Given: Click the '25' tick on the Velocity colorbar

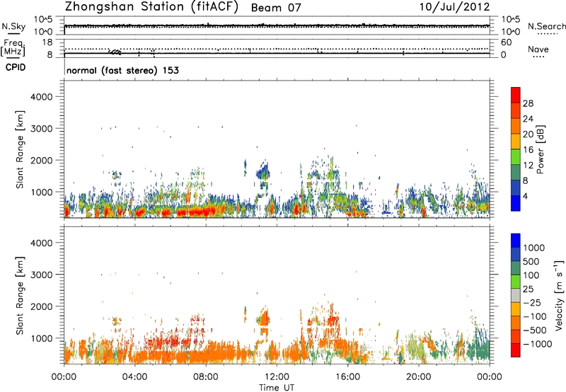Looking at the screenshot, I should click(x=528, y=289).
